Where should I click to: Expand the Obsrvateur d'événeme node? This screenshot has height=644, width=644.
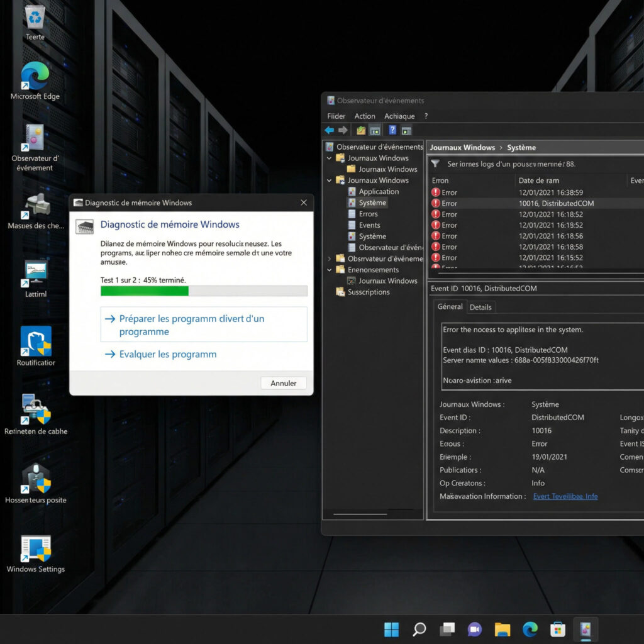(x=330, y=258)
